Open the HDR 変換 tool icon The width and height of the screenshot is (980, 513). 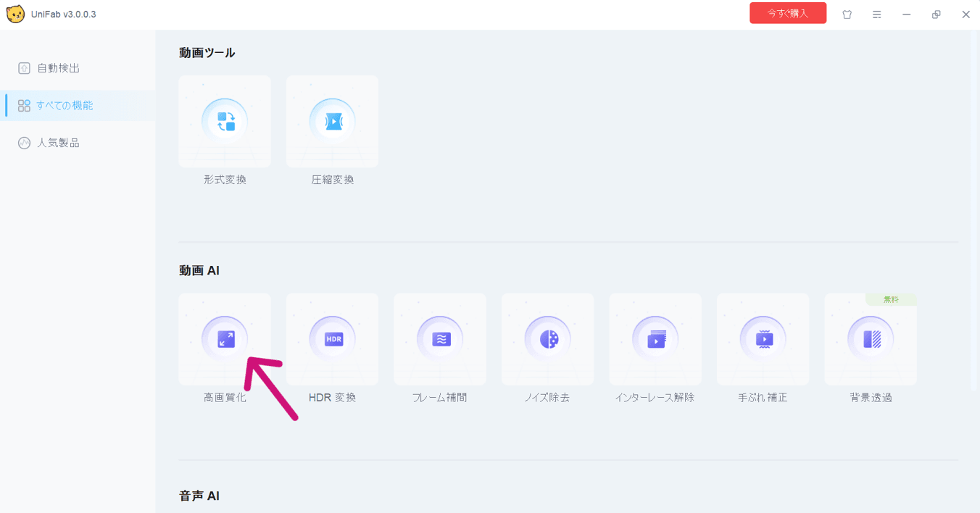pyautogui.click(x=333, y=338)
